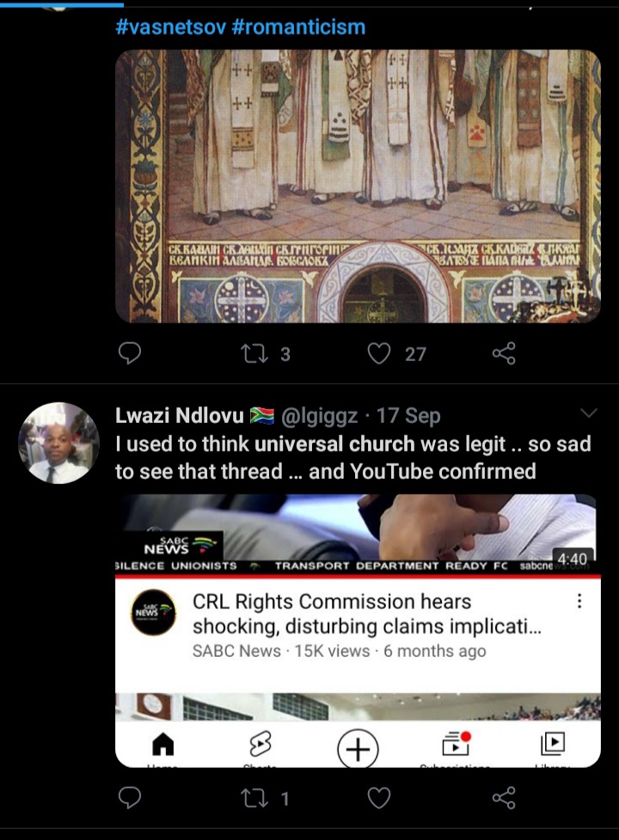Open three-dot menu of SABC video
The height and width of the screenshot is (840, 619).
click(579, 601)
